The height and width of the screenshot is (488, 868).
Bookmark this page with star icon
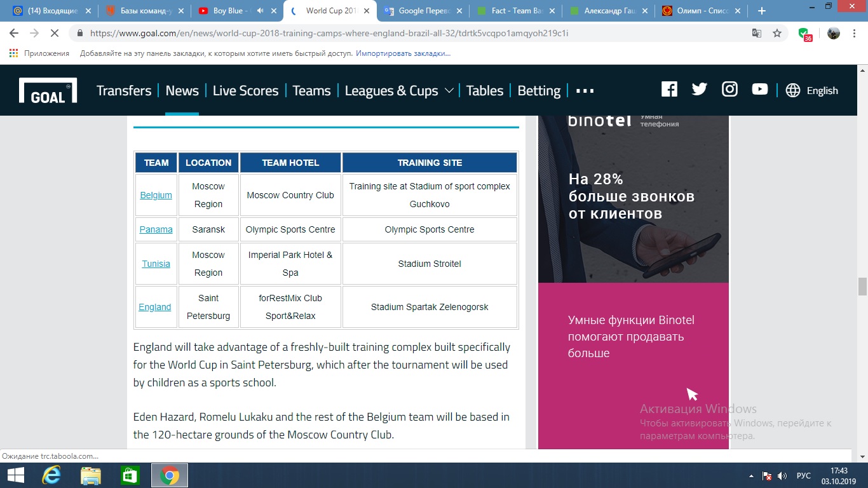point(777,33)
